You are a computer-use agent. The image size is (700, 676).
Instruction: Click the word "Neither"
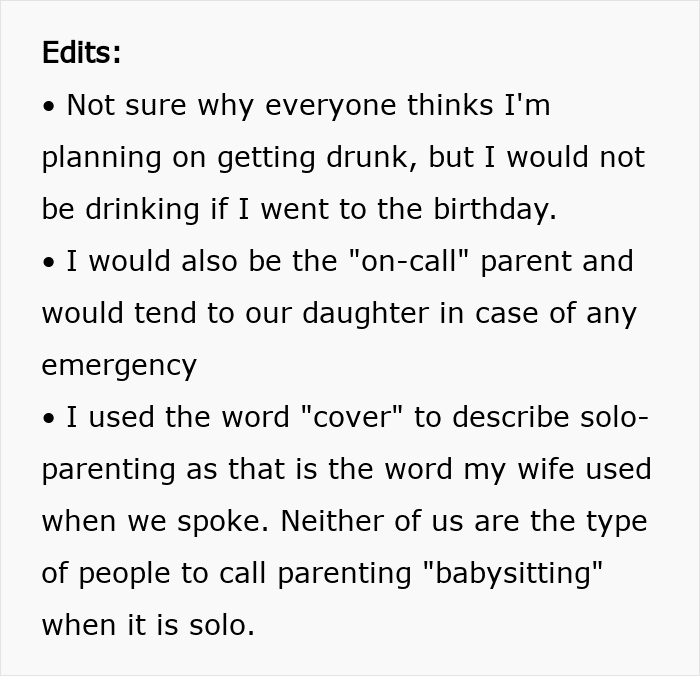point(332,521)
